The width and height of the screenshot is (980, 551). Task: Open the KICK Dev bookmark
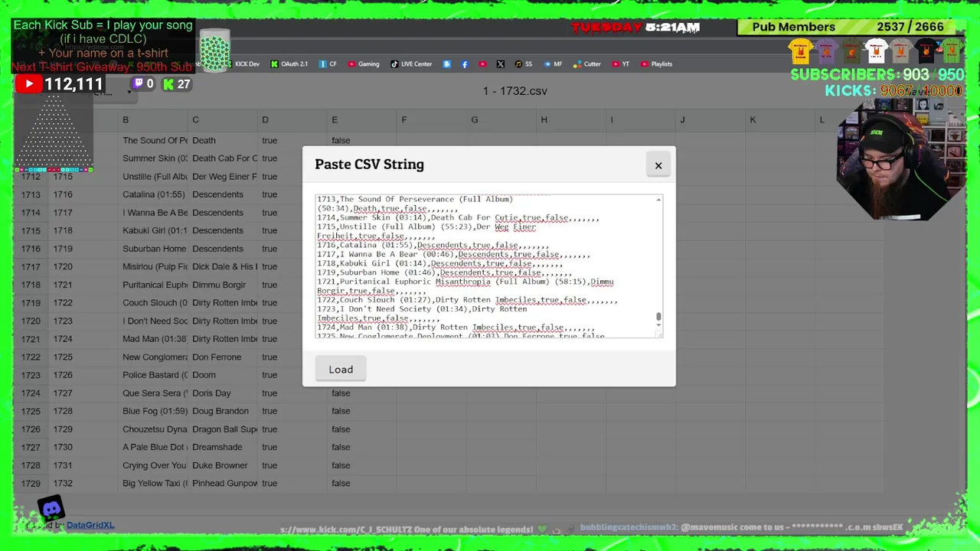coord(243,64)
